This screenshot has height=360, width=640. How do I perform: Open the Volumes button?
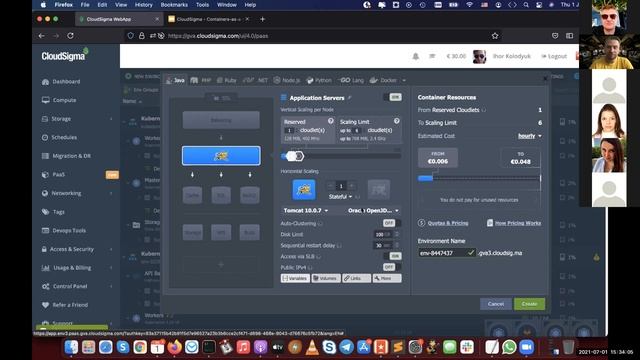(326, 278)
